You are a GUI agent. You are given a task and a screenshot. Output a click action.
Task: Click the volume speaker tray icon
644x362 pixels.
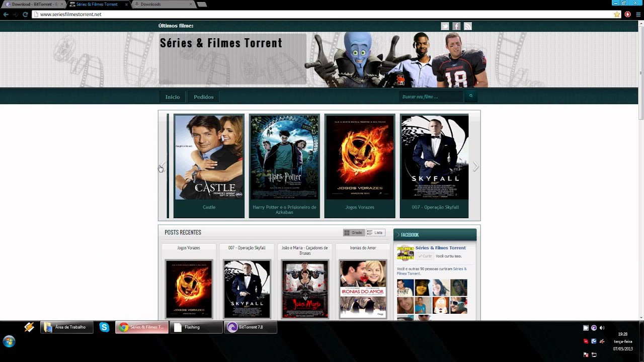coord(602,328)
